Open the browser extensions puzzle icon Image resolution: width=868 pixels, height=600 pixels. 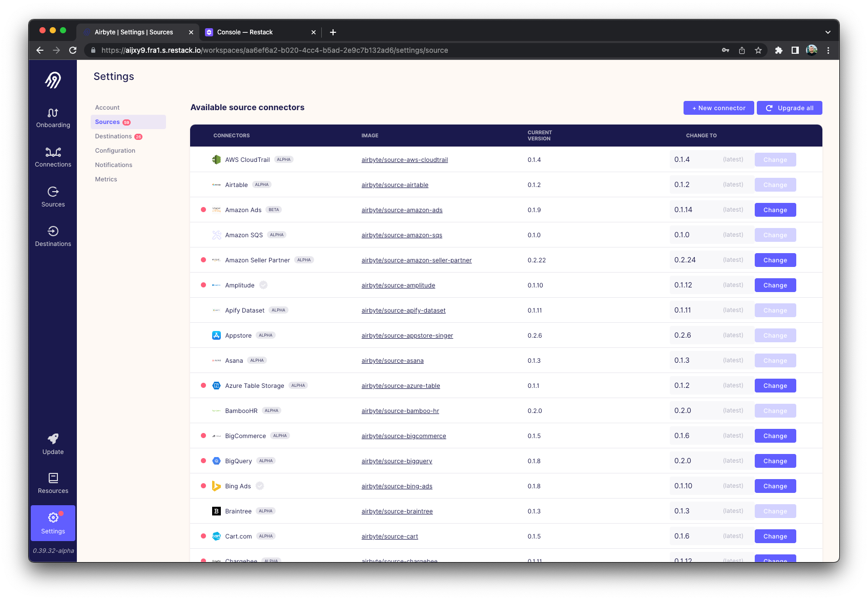(779, 50)
